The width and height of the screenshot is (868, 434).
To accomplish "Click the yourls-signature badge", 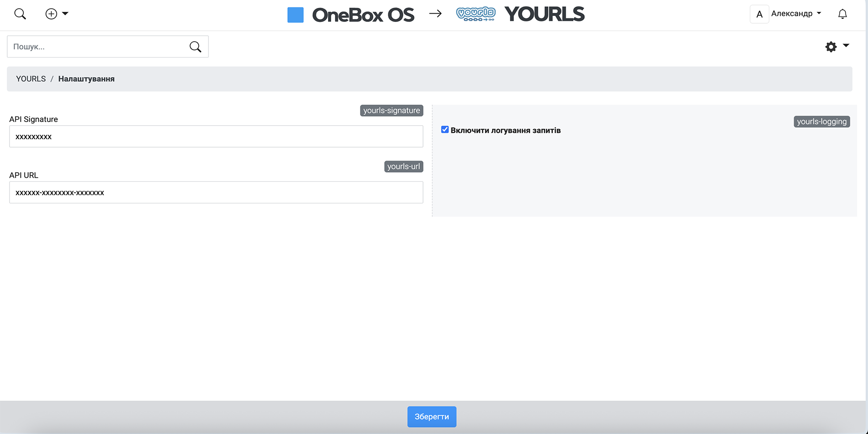I will (x=392, y=111).
